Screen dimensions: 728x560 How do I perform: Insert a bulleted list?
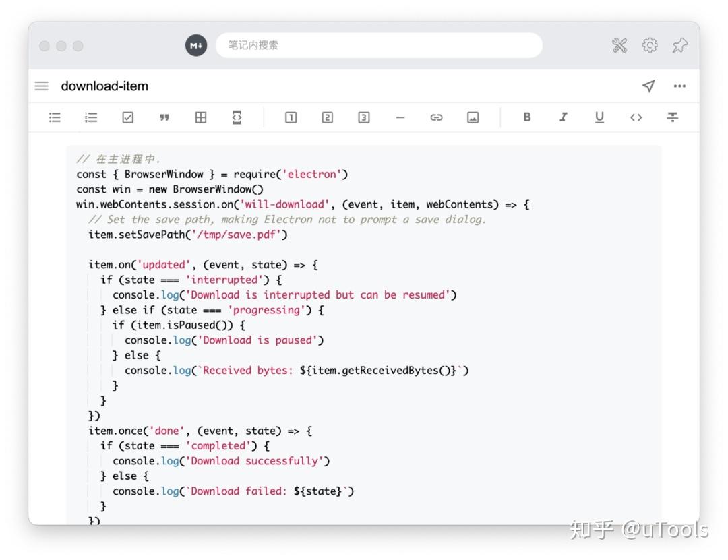(x=55, y=117)
